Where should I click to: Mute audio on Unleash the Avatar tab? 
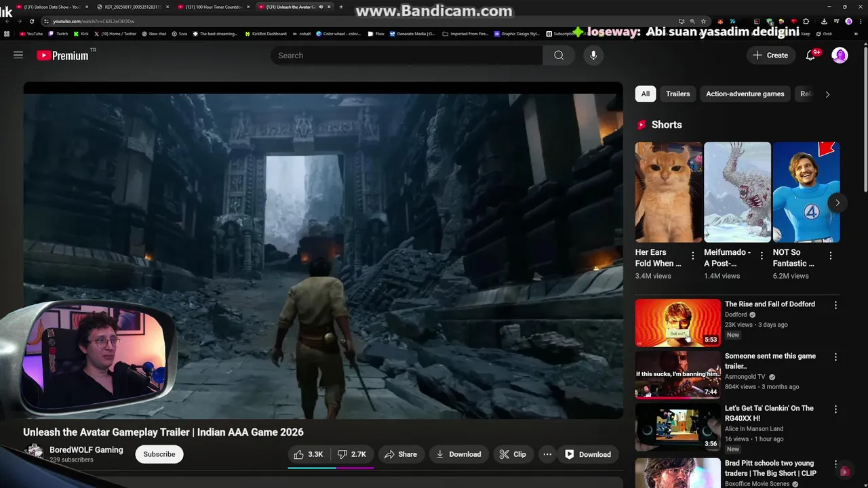tap(321, 7)
